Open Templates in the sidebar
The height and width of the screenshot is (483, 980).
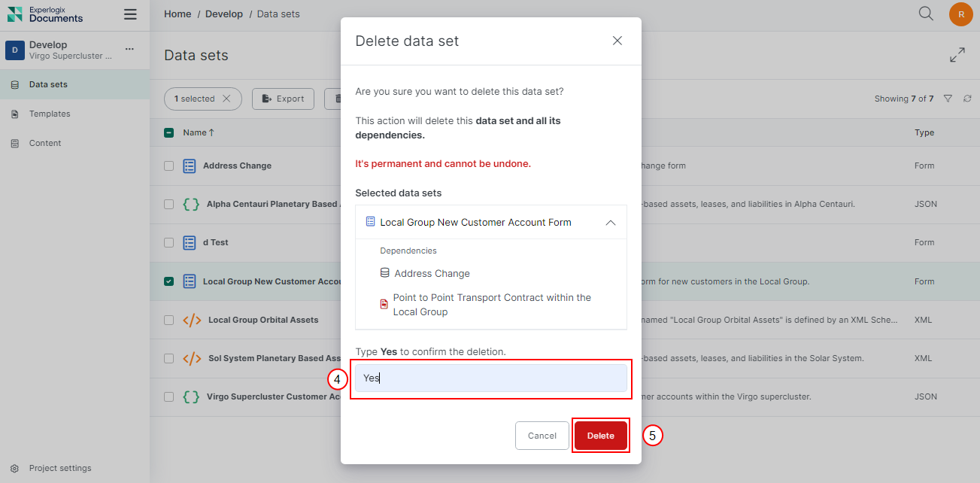[x=50, y=114]
